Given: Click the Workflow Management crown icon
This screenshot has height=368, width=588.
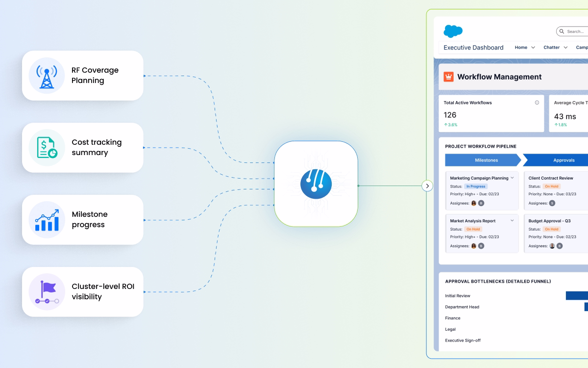Looking at the screenshot, I should 448,77.
